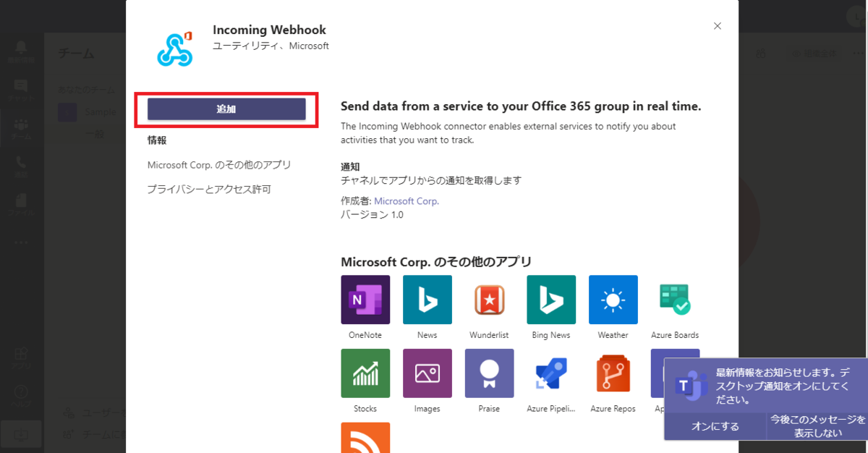Click the 追加 add button
This screenshot has width=868, height=453.
click(226, 109)
